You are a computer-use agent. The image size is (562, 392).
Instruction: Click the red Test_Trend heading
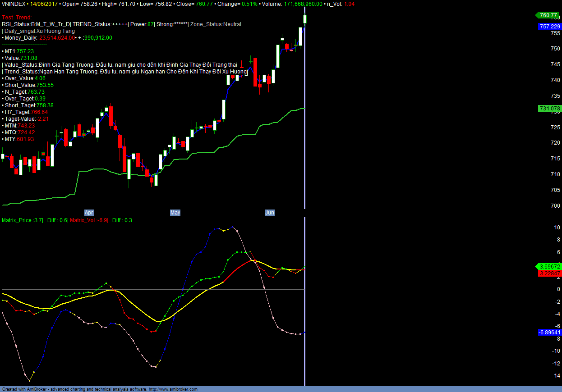click(17, 17)
